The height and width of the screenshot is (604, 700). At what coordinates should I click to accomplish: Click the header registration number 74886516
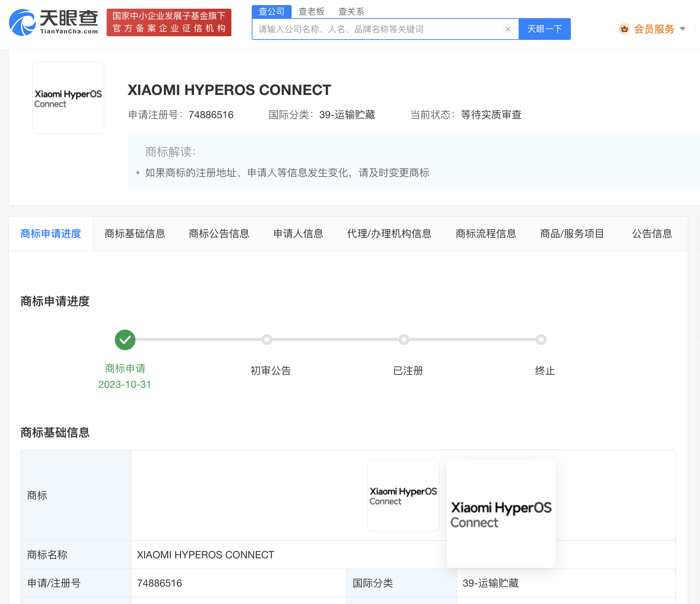[x=211, y=115]
